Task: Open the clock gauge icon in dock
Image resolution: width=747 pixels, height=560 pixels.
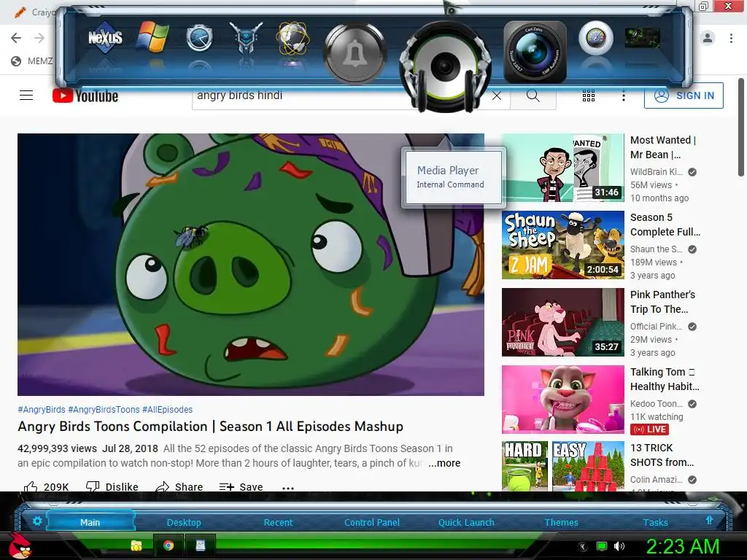Action: click(199, 39)
